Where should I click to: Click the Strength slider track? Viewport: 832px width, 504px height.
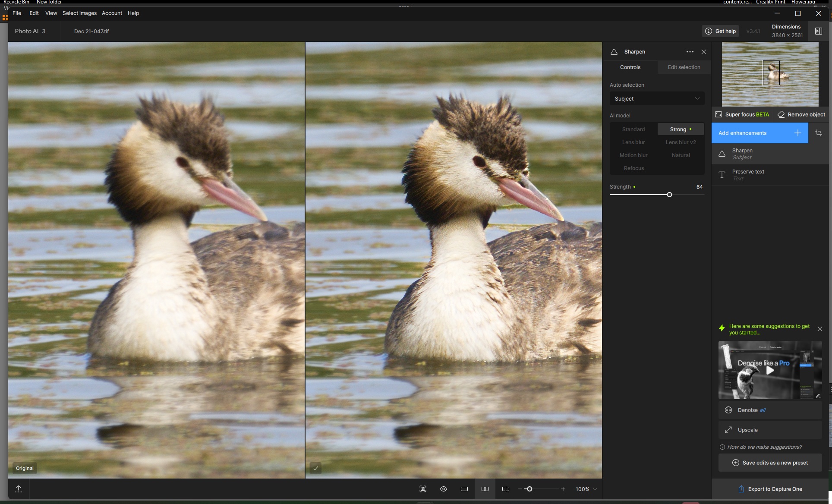[x=640, y=195]
